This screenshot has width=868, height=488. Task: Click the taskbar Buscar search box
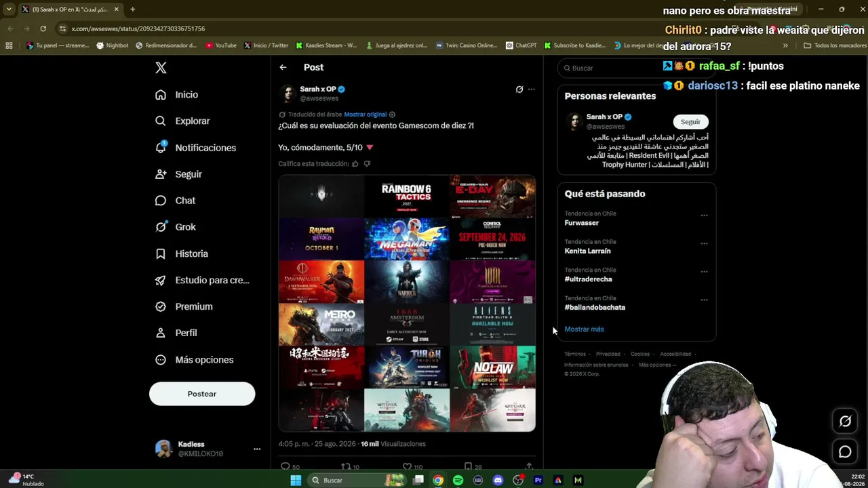point(357,481)
